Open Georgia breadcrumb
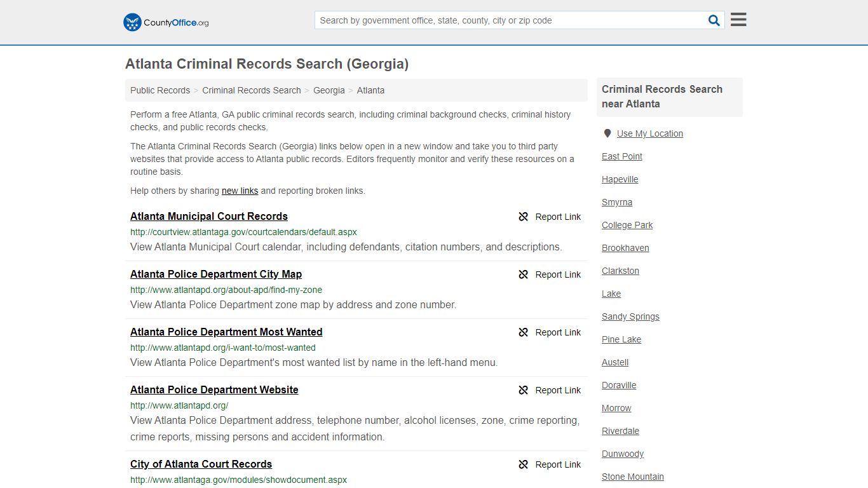Screen dimensions: 868x488 pyautogui.click(x=329, y=90)
